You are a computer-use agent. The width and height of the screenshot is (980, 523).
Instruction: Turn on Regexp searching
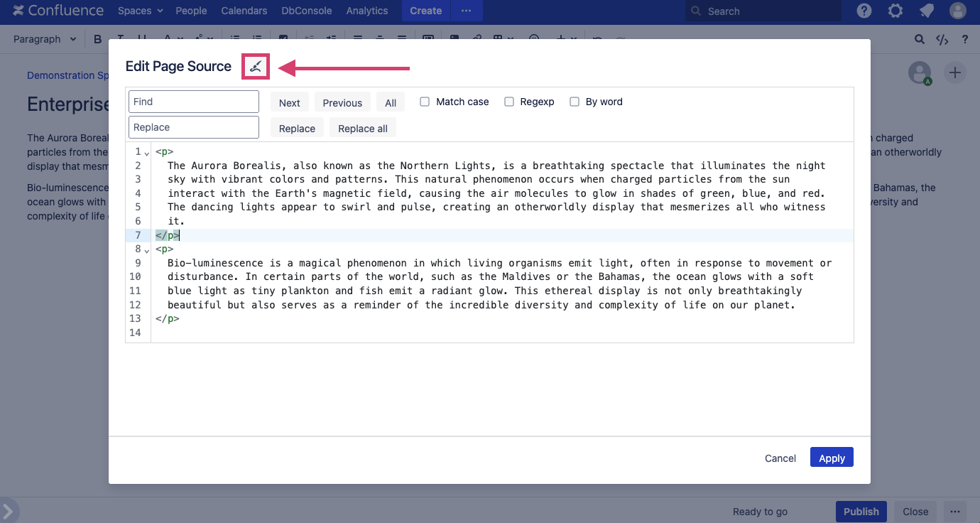(509, 102)
